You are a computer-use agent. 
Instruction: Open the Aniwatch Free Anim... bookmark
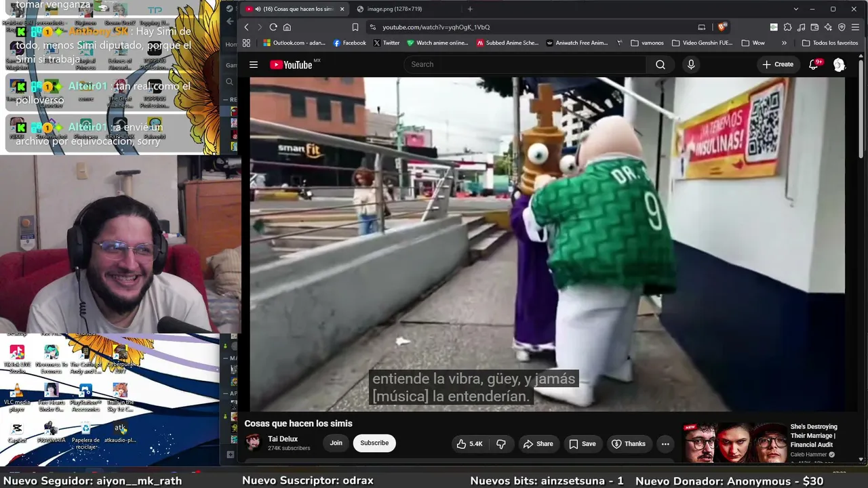[x=577, y=43]
